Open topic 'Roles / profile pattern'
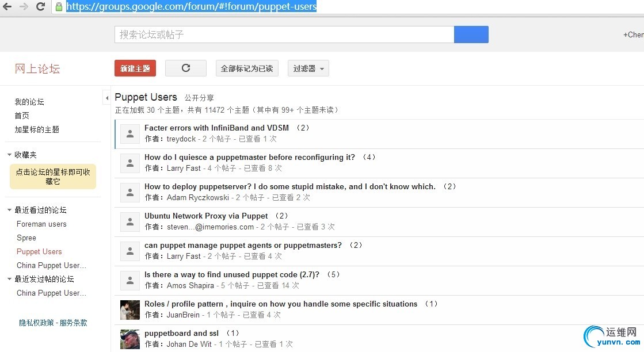The image size is (644, 352). tap(281, 304)
